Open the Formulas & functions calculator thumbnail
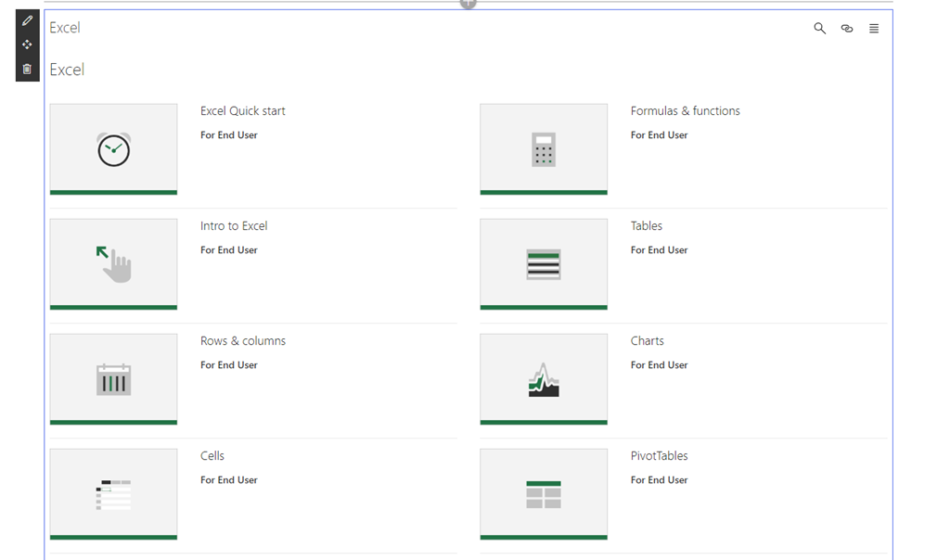This screenshot has width=950, height=560. pyautogui.click(x=544, y=149)
